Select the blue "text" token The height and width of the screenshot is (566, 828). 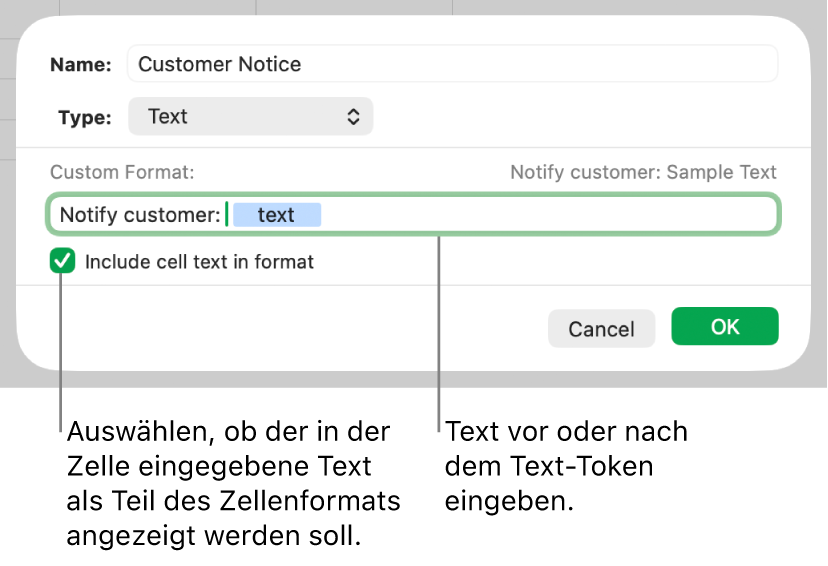[x=276, y=215]
